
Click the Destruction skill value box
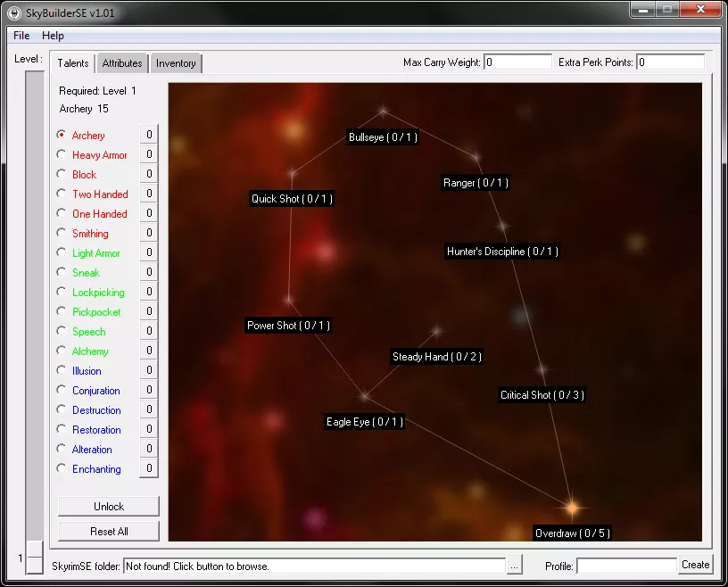[x=149, y=409]
